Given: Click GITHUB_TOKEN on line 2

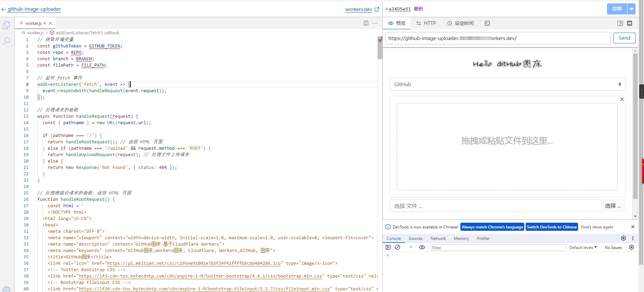Looking at the screenshot, I should point(105,46).
